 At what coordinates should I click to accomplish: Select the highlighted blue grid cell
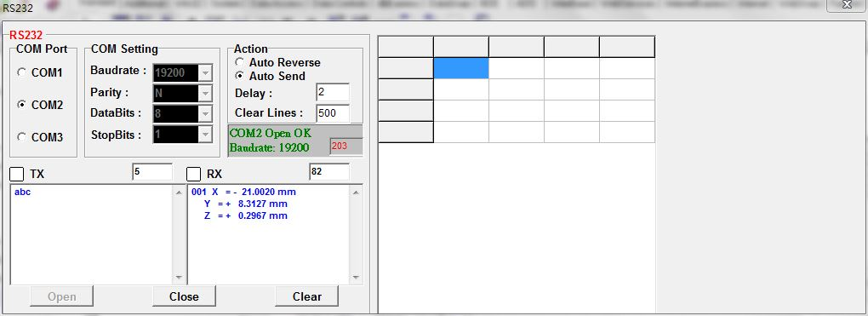click(460, 68)
